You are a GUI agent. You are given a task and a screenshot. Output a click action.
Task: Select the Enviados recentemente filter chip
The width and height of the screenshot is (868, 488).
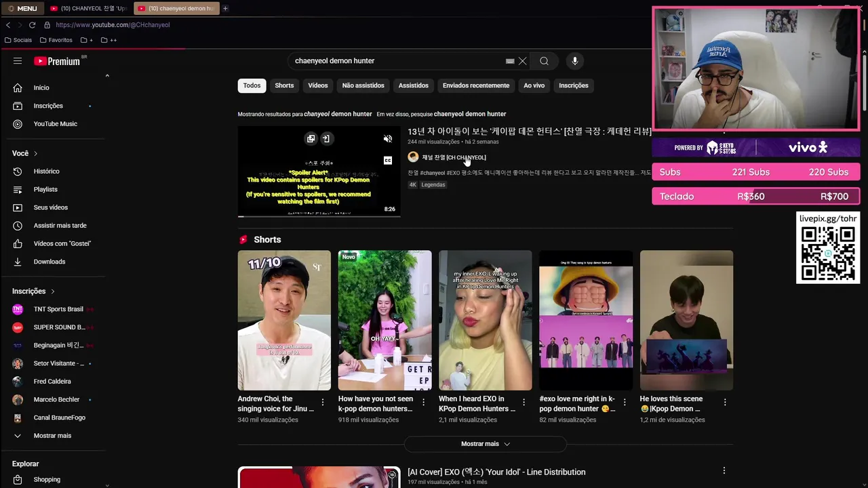coord(476,85)
